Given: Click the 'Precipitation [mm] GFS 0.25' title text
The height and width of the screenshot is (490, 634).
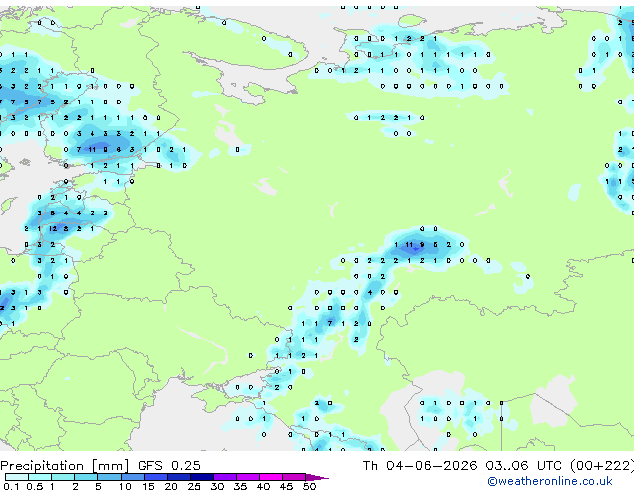Looking at the screenshot, I should tap(100, 465).
